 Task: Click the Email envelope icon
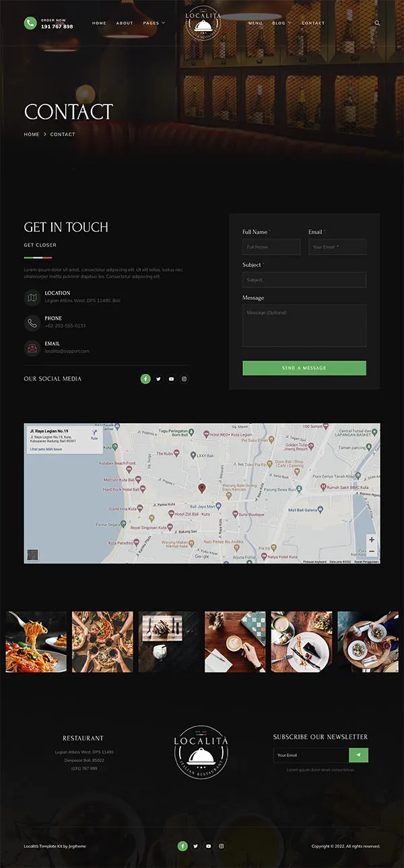(x=32, y=348)
